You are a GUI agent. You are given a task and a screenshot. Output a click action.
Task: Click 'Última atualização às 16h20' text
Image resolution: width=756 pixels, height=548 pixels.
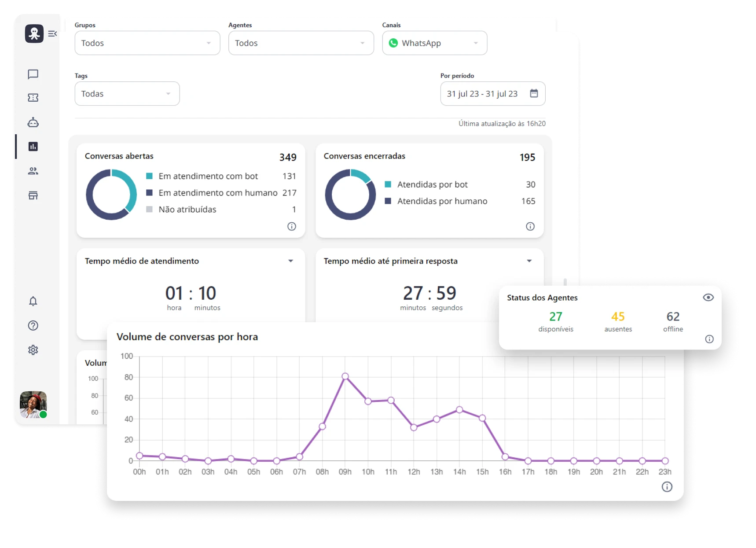click(502, 124)
